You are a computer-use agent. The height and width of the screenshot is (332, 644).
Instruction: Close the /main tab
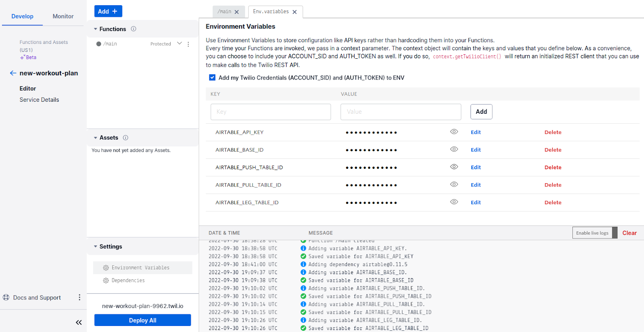tap(237, 12)
